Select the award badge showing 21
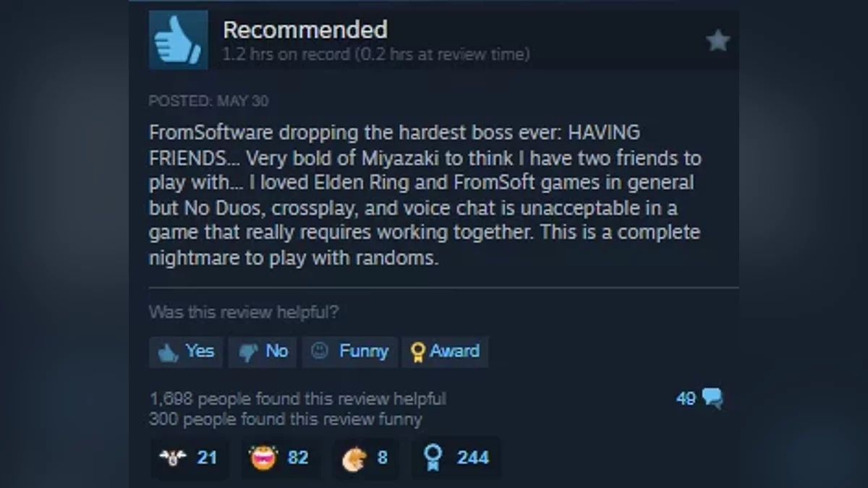 coord(189,458)
